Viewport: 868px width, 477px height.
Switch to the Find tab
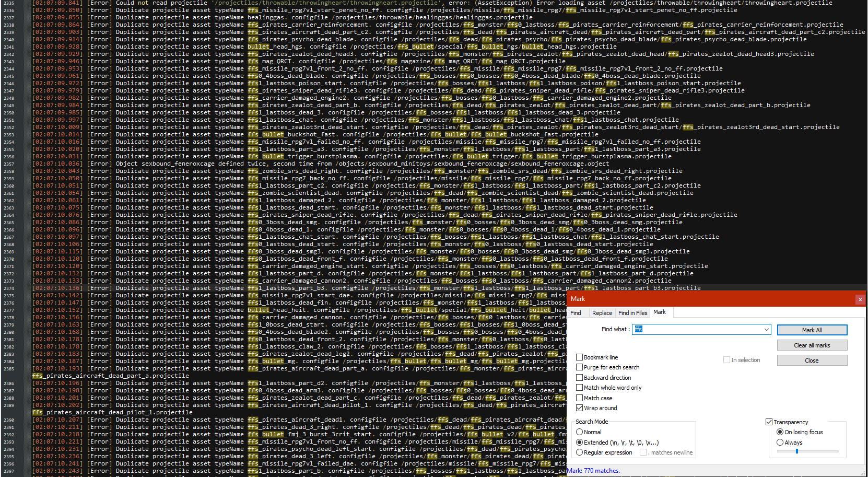click(576, 313)
